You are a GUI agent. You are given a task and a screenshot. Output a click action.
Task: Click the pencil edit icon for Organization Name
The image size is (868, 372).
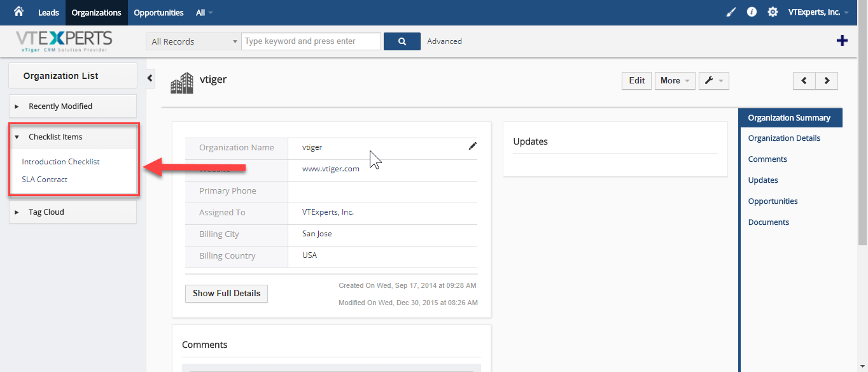click(x=473, y=146)
